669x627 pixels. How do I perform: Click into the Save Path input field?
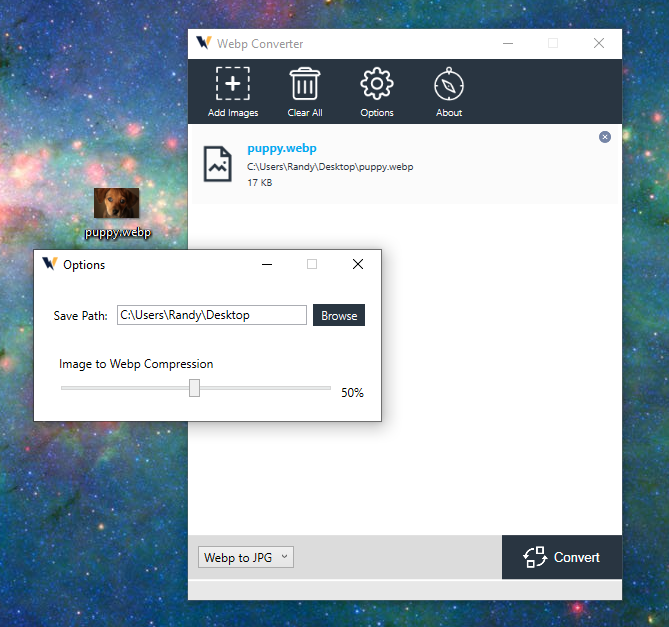tap(212, 315)
